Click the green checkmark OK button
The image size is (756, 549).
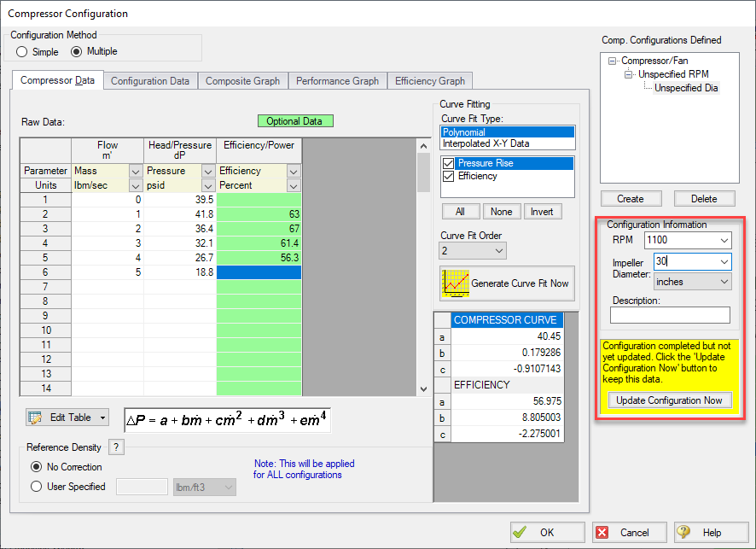[x=547, y=532]
